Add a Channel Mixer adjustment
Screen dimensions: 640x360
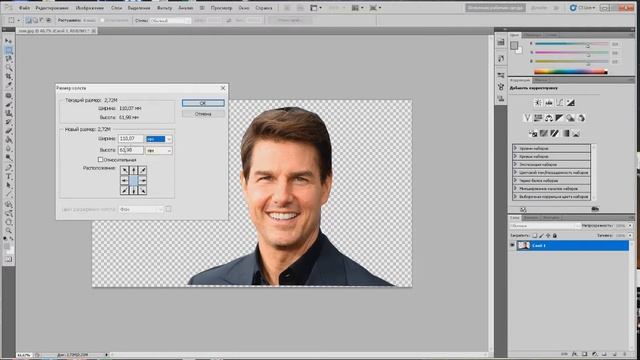581,118
